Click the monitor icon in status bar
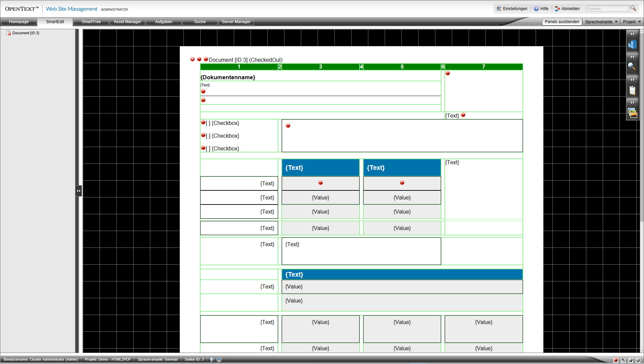The width and height of the screenshot is (644, 364). click(x=219, y=360)
